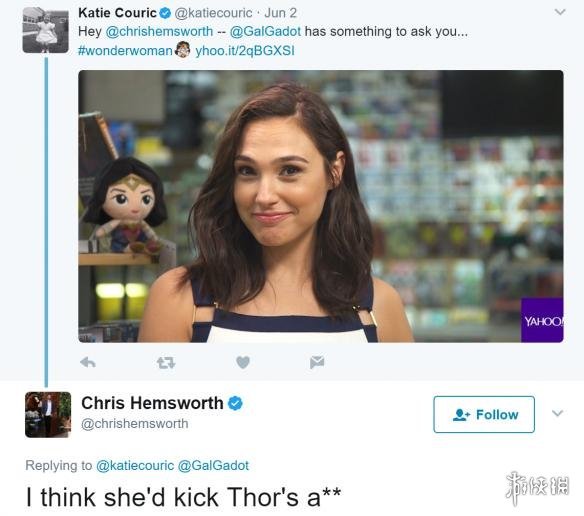Image resolution: width=584 pixels, height=516 pixels.
Task: Open Chris Hemsworth's profile avatar
Action: [48, 415]
